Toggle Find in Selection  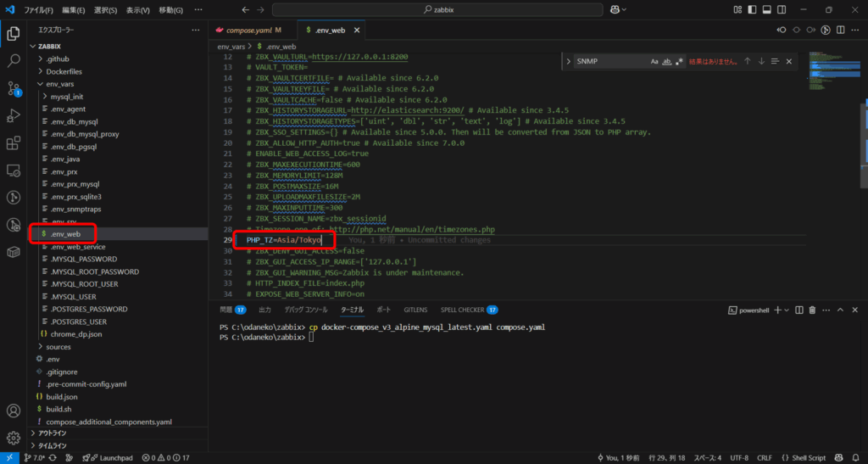pos(775,61)
